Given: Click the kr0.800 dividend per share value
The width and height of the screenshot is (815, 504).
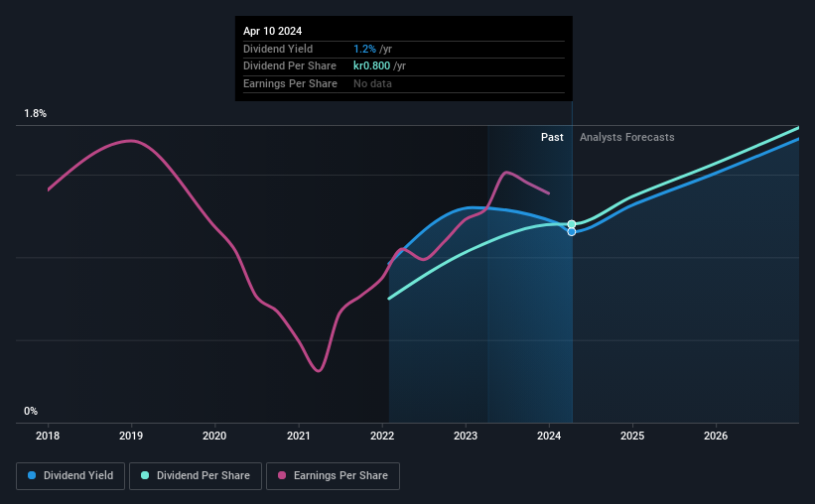Looking at the screenshot, I should (x=371, y=66).
